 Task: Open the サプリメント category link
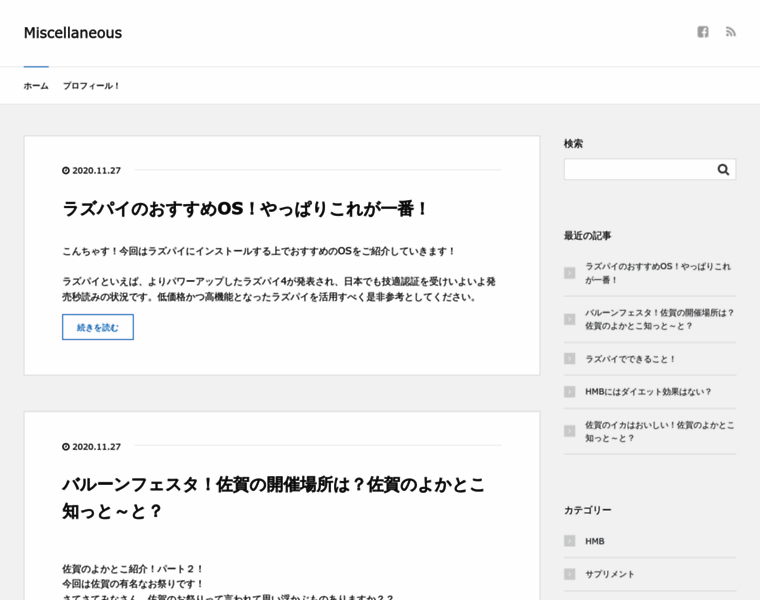coord(610,574)
